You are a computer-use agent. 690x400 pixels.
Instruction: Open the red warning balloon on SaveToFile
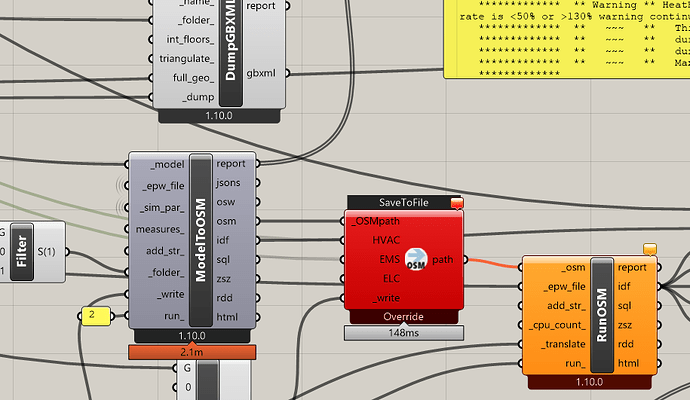click(457, 203)
